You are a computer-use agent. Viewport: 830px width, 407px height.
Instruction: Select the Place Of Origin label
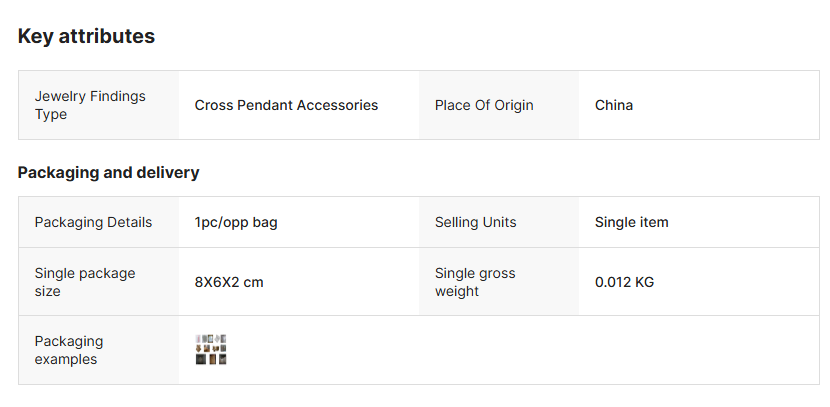pos(484,105)
